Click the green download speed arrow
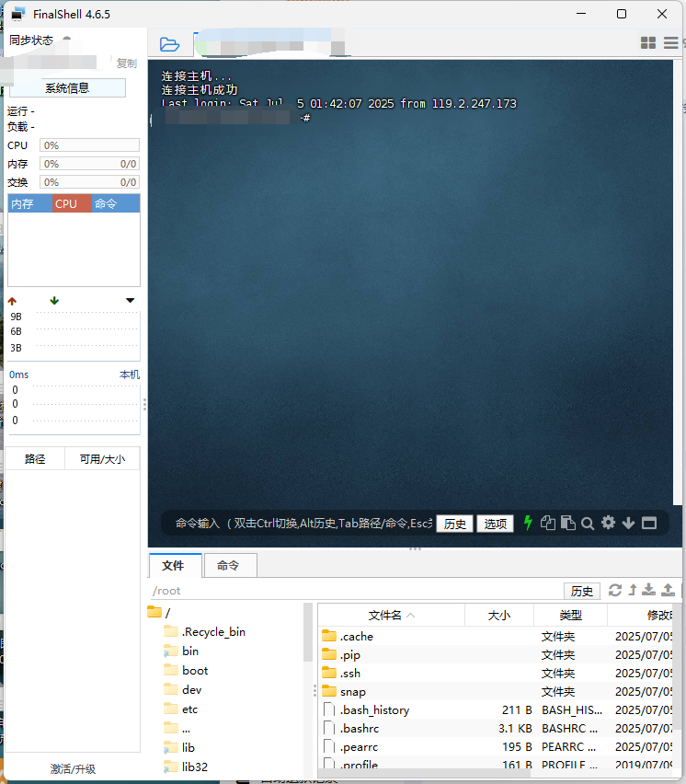The height and width of the screenshot is (784, 686). click(54, 301)
